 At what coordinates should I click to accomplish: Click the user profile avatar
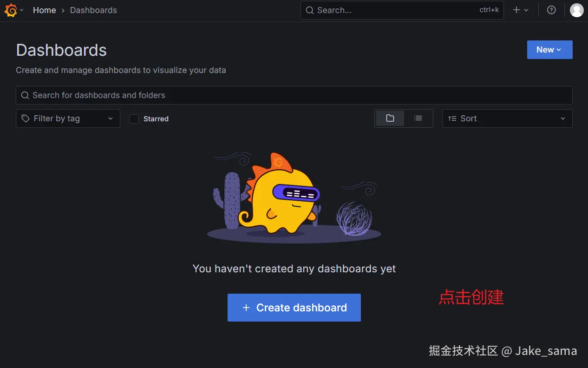click(576, 10)
